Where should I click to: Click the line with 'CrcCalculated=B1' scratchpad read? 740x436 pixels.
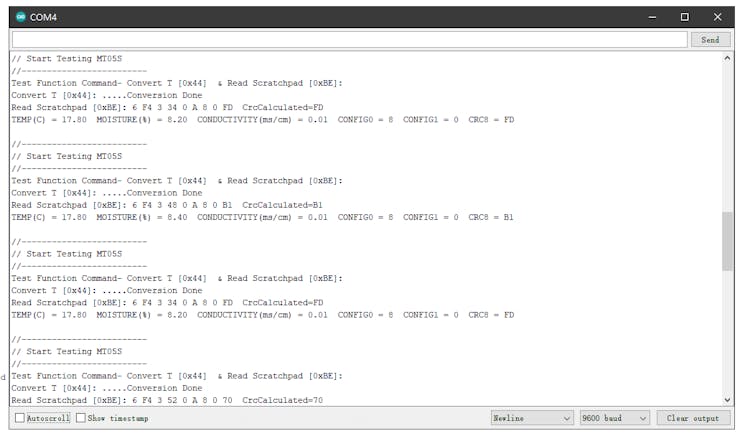(168, 205)
